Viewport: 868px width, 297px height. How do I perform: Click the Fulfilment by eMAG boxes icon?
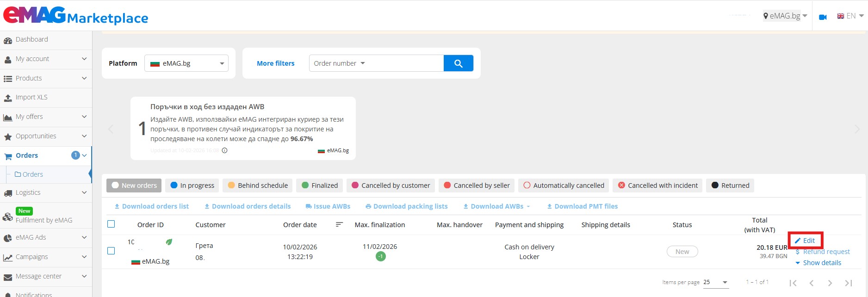pos(8,217)
